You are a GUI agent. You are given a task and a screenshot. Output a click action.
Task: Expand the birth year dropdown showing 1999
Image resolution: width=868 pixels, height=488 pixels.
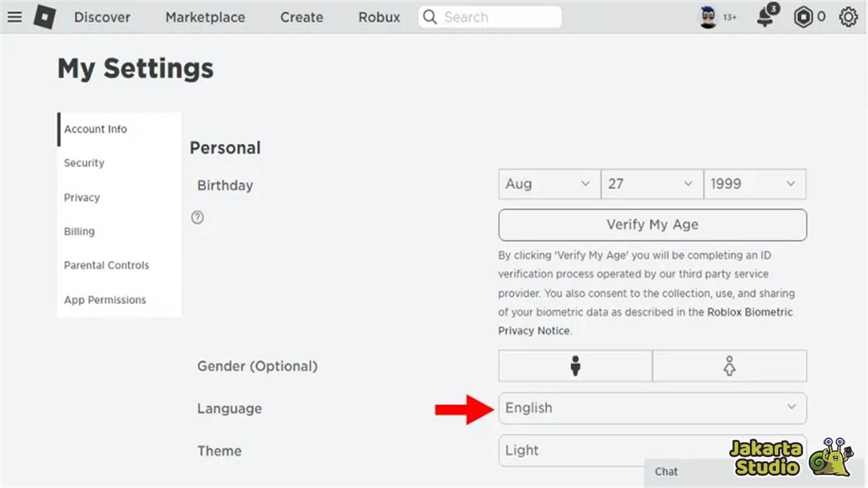coord(754,184)
